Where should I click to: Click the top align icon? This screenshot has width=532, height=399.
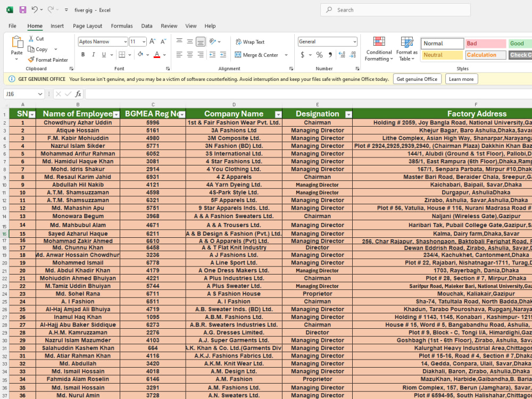coord(179,41)
